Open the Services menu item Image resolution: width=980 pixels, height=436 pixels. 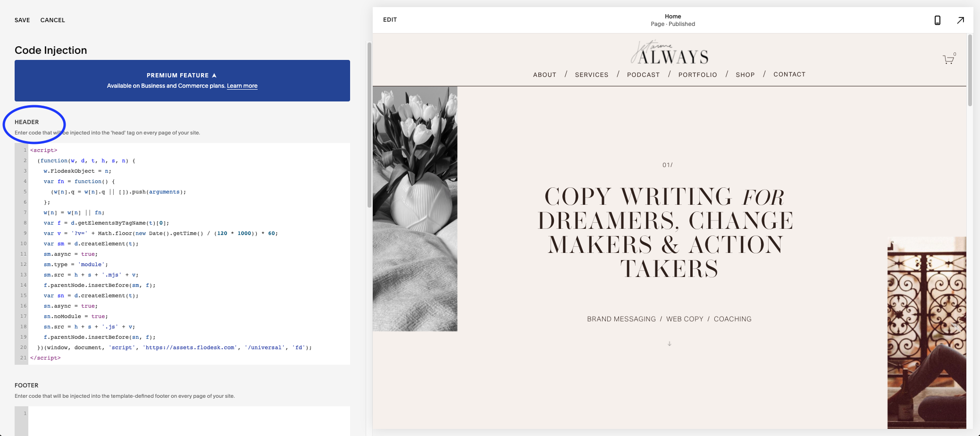point(592,75)
